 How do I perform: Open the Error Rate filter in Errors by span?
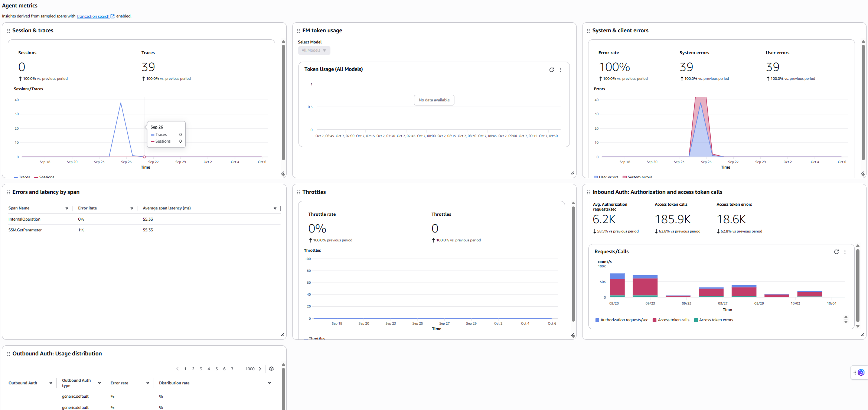click(x=132, y=208)
